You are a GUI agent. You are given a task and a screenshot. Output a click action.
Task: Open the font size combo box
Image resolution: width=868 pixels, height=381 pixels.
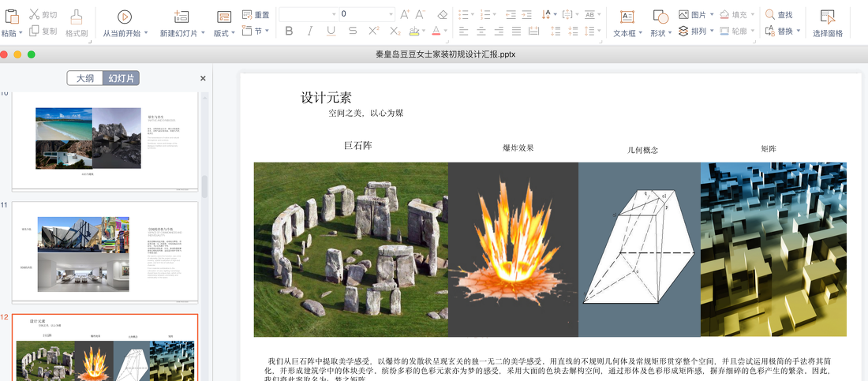point(391,14)
